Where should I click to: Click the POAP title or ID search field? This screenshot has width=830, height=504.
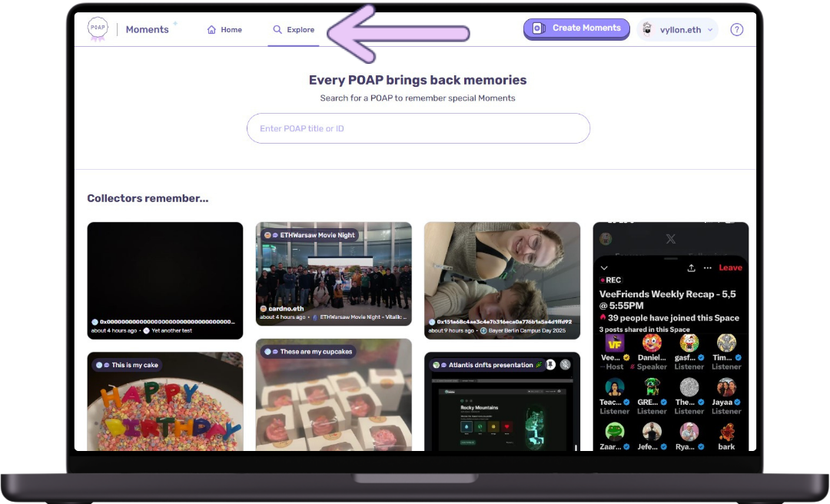pos(417,128)
